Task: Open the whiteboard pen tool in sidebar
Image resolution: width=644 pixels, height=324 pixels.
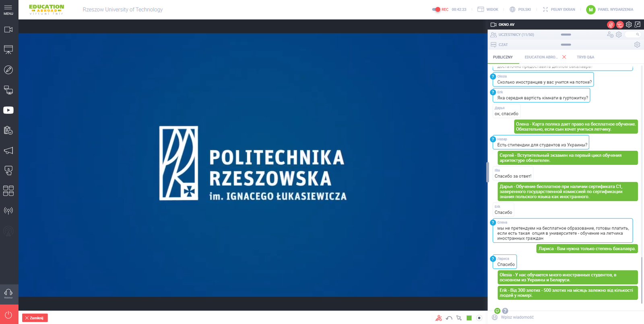Action: point(8,70)
